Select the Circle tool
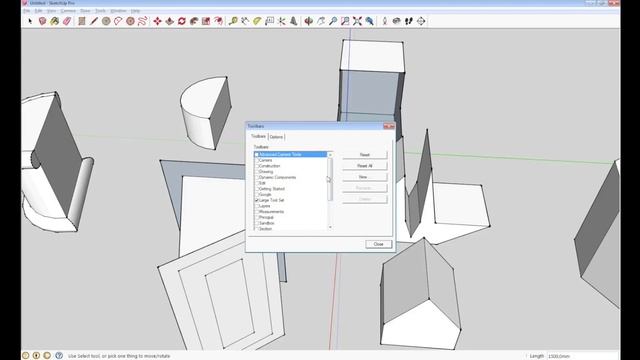 [x=106, y=21]
